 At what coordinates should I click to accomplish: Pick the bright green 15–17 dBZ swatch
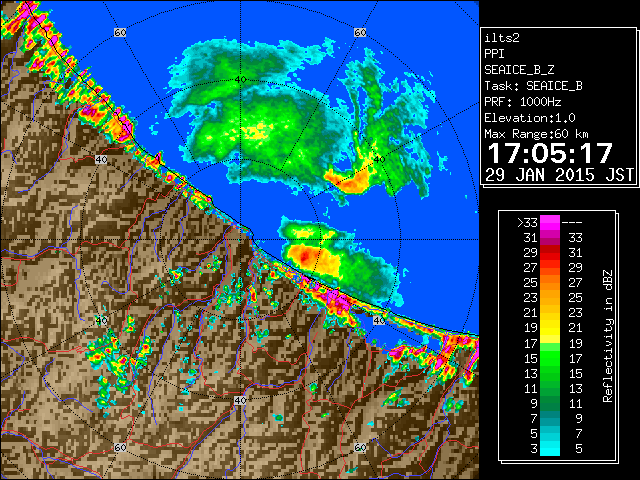[x=550, y=358]
